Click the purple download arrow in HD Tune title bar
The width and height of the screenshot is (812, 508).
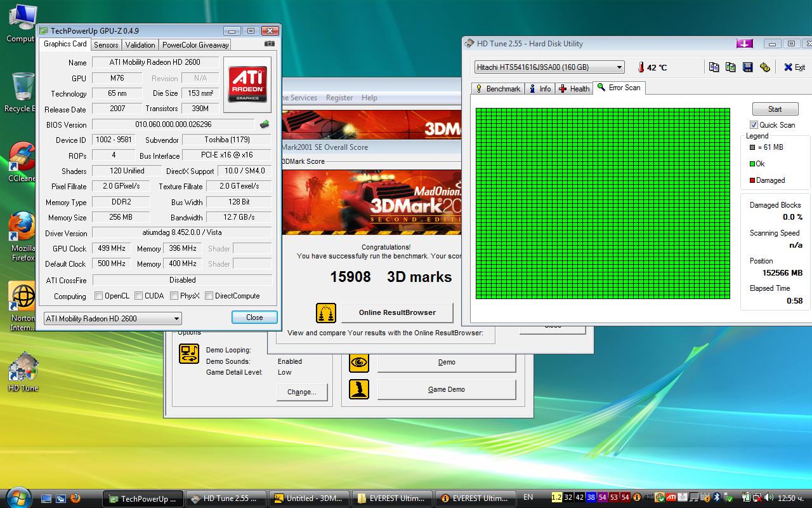(744, 44)
